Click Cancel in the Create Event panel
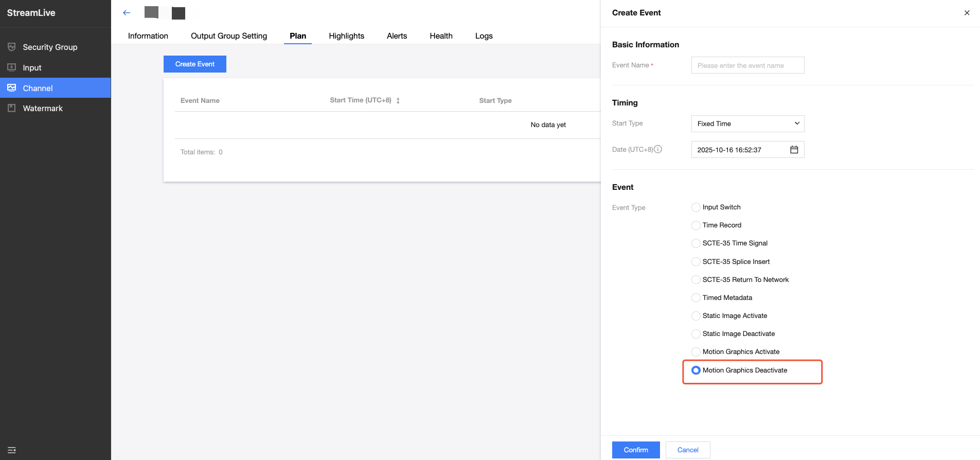 click(x=687, y=450)
